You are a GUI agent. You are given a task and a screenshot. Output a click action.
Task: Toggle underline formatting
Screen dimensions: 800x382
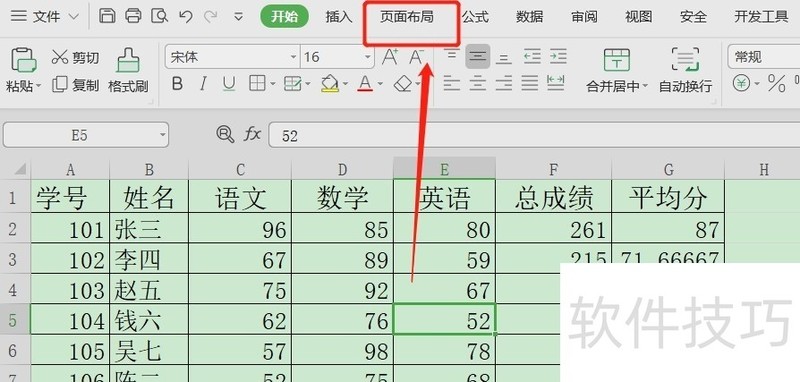(x=229, y=84)
